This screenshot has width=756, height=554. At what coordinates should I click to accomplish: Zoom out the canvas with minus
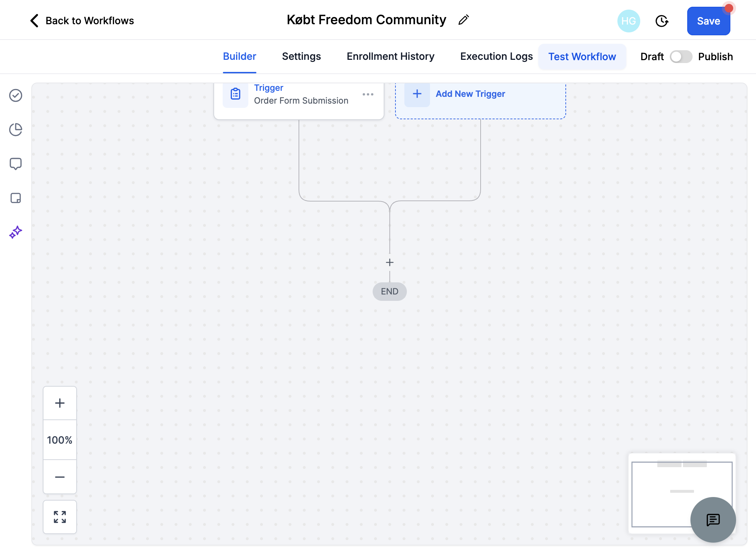(x=60, y=477)
